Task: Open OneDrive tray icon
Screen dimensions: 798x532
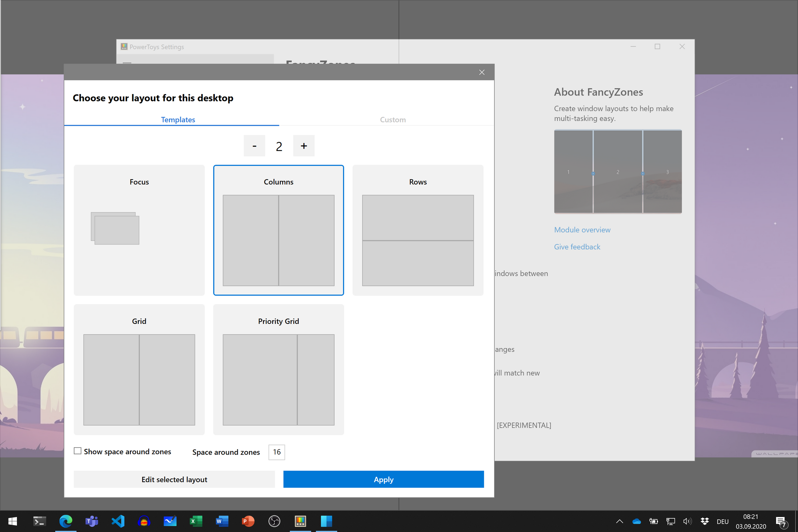Action: tap(636, 521)
